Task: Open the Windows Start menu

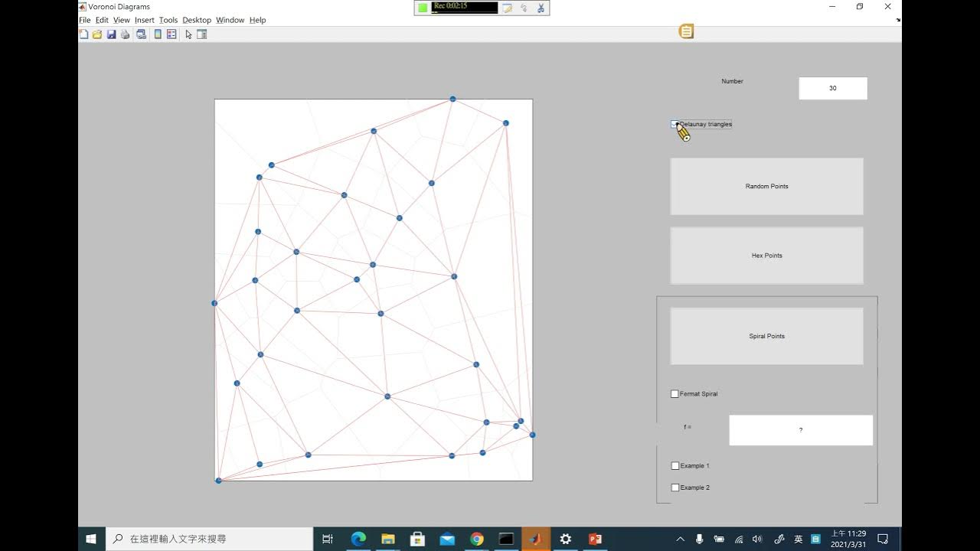Action: [91, 539]
